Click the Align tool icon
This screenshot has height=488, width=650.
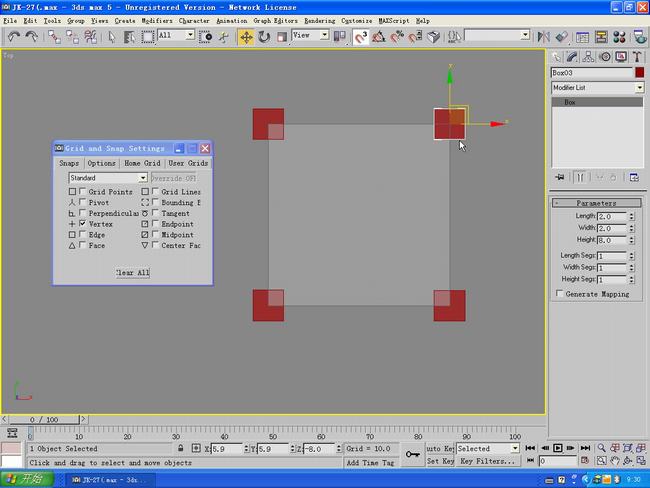[x=562, y=37]
